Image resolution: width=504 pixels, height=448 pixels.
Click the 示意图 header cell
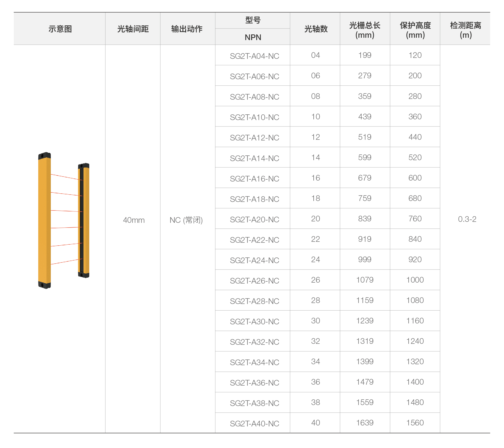click(x=60, y=29)
